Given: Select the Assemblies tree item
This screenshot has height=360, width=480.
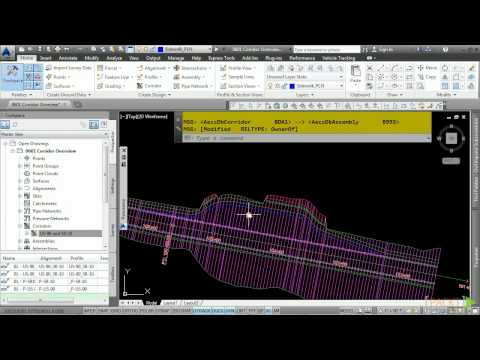Looking at the screenshot, I should click(43, 241).
